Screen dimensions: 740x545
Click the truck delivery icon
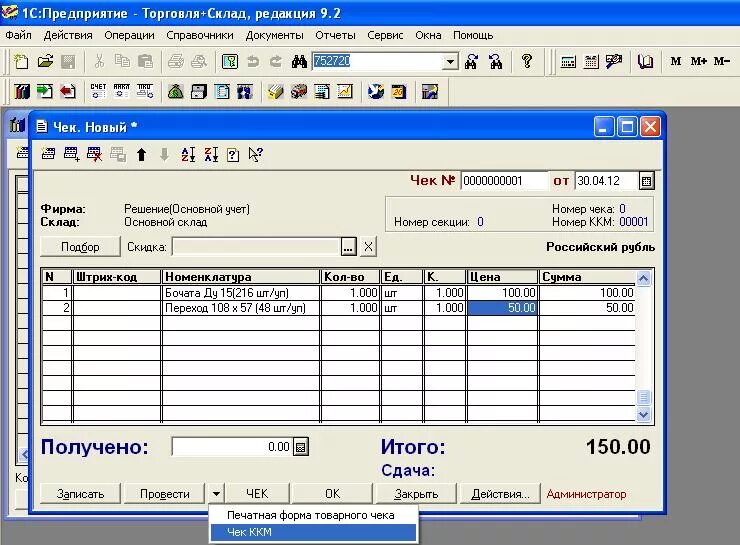click(299, 91)
